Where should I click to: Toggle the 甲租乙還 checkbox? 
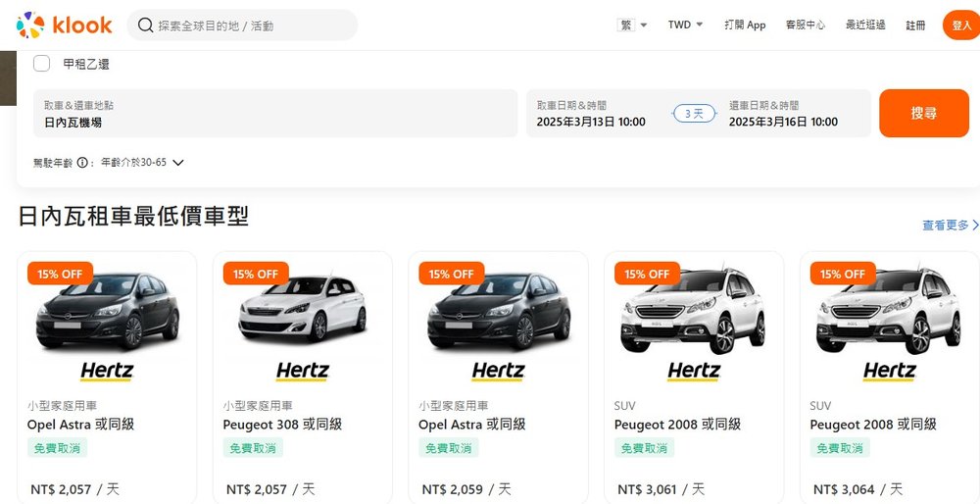coord(42,64)
